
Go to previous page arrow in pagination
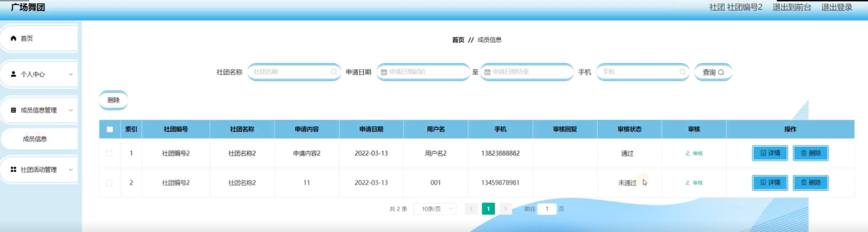[x=471, y=209]
